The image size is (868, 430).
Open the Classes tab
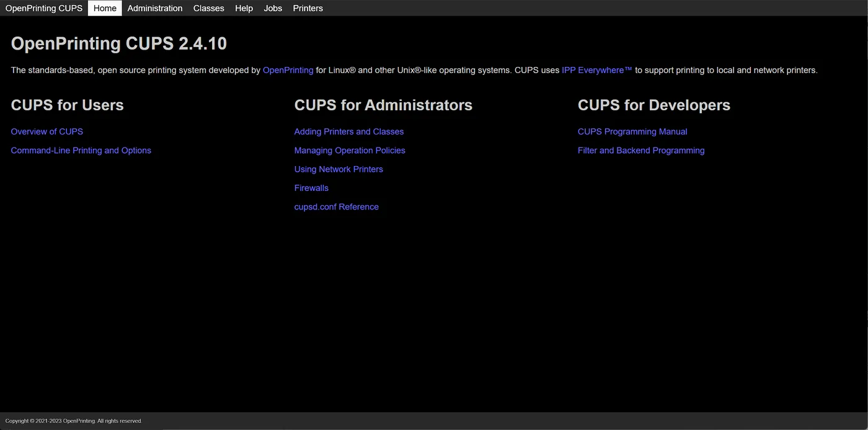coord(208,8)
